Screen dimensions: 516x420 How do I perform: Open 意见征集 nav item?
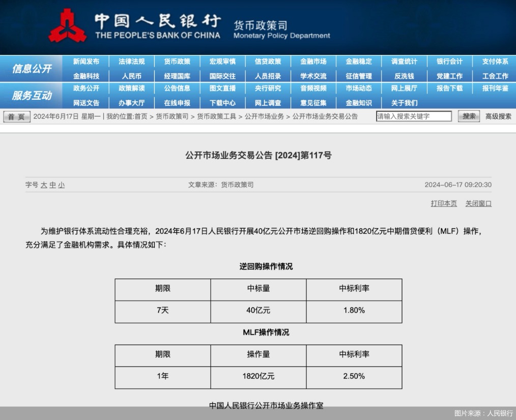(x=313, y=103)
